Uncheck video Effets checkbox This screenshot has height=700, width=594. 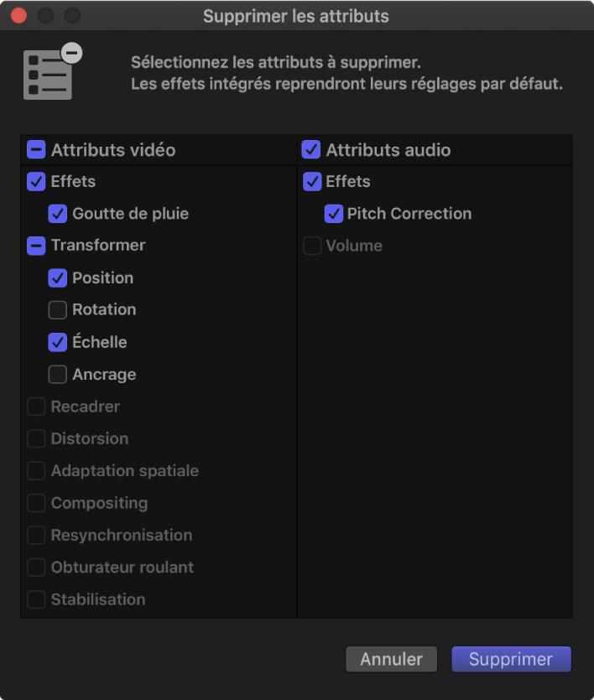tap(36, 181)
